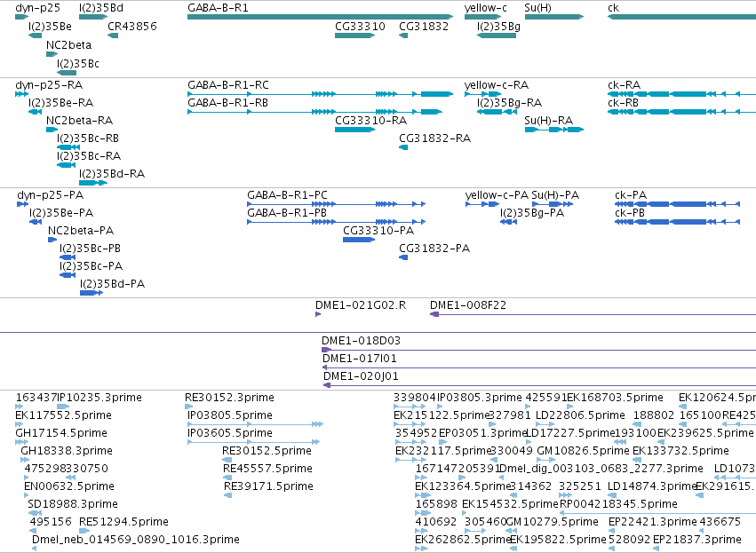Click the yellow-c-PA CDS label
Image resolution: width=756 pixels, height=553 pixels.
[497, 195]
